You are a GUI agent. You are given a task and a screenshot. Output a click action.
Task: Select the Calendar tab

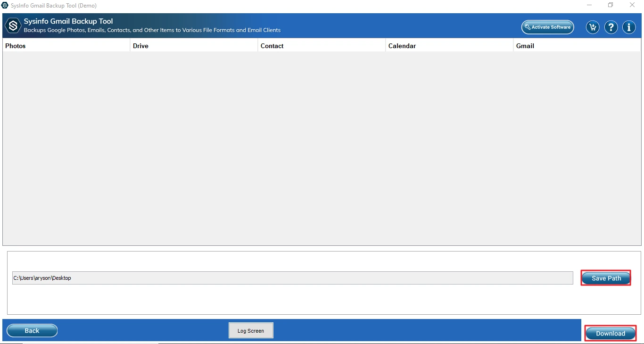[x=402, y=45]
